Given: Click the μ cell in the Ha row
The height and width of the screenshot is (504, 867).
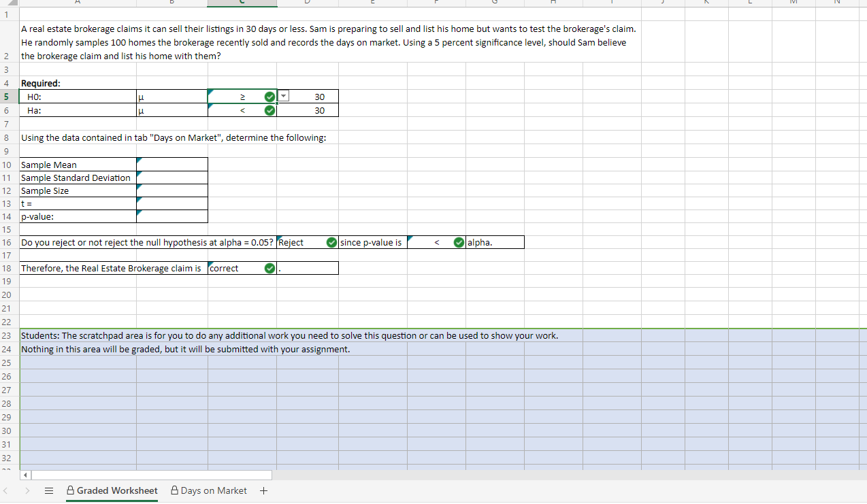Looking at the screenshot, I should point(172,110).
